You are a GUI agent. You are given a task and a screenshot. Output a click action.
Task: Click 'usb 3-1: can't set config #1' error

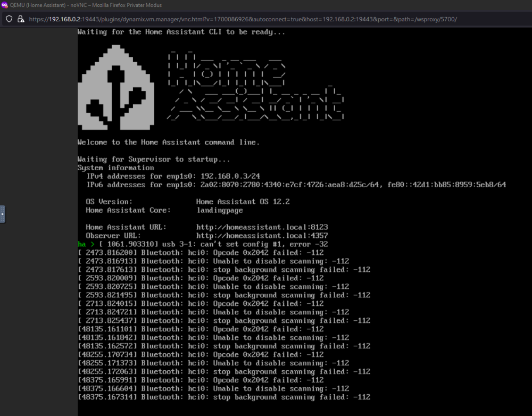click(x=245, y=244)
